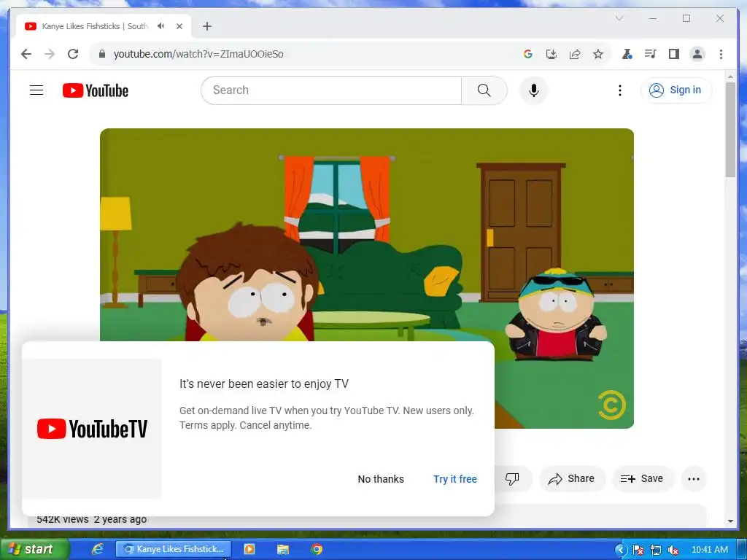The height and width of the screenshot is (560, 747).
Task: Close the Kanye Likes Fishsticks tab
Action: click(179, 26)
